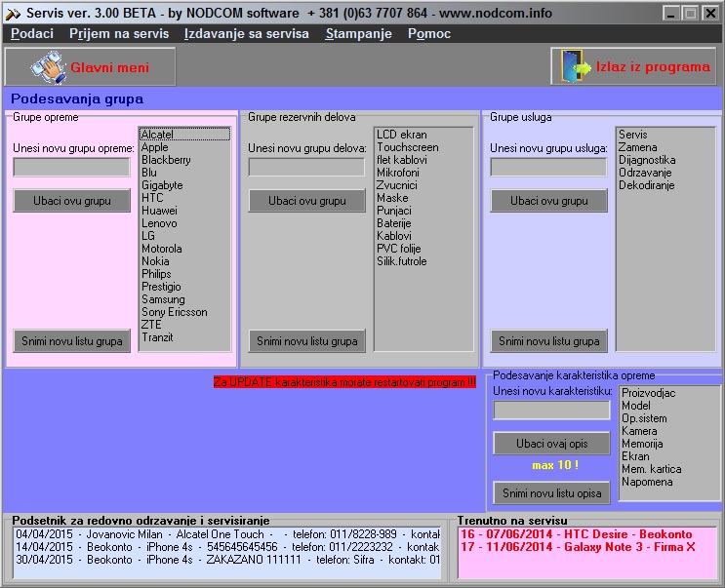Click the door icon on Izlaz iz programa

[576, 66]
